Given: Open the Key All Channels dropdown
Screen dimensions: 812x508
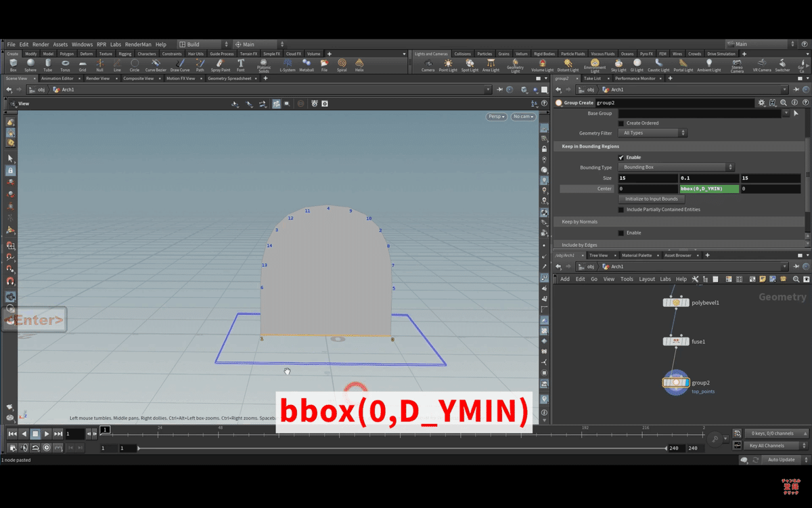Looking at the screenshot, I should (x=775, y=446).
